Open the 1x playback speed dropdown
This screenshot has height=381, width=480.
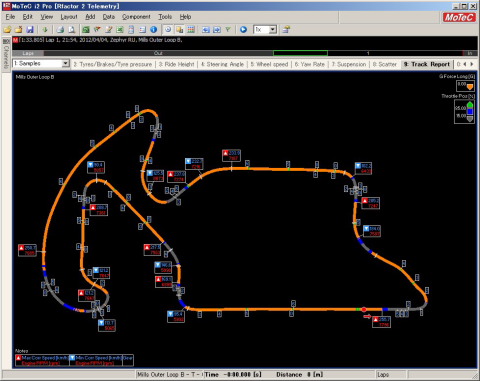273,30
